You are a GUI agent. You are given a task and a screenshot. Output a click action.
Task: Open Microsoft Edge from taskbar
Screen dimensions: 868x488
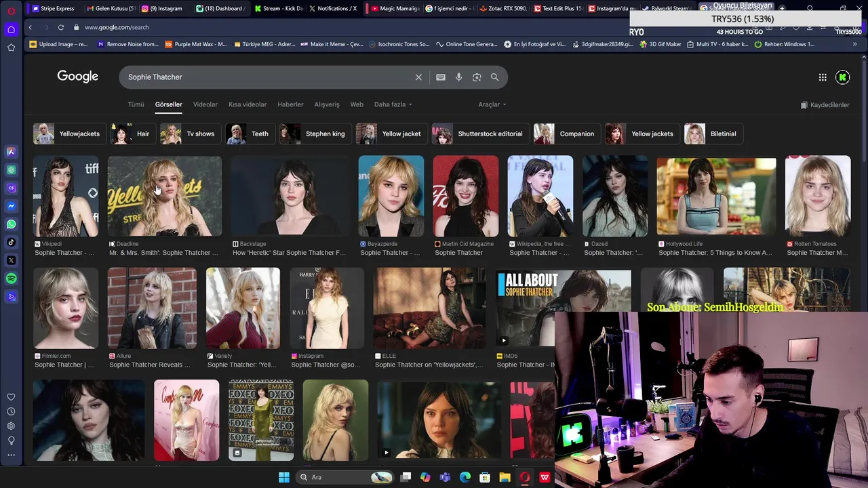[465, 477]
